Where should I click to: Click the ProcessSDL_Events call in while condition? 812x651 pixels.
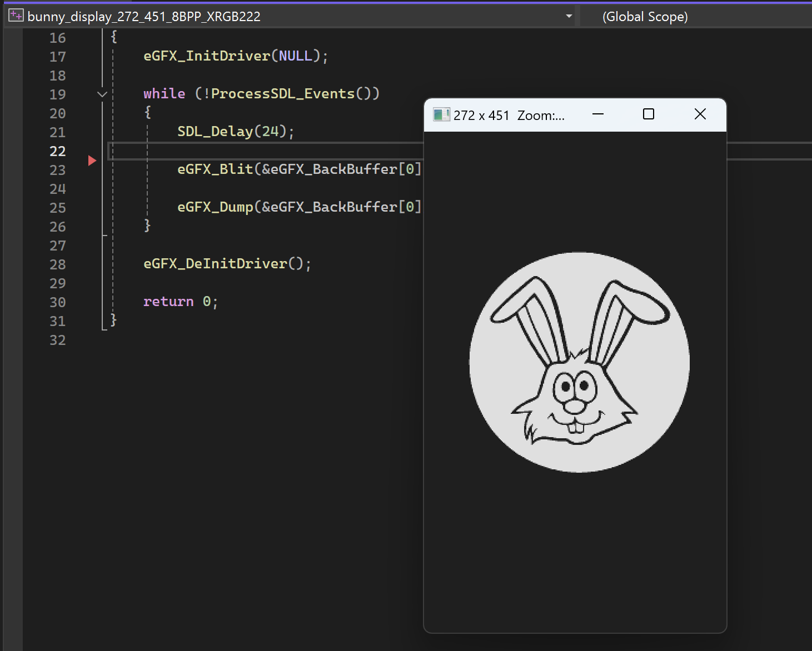282,93
